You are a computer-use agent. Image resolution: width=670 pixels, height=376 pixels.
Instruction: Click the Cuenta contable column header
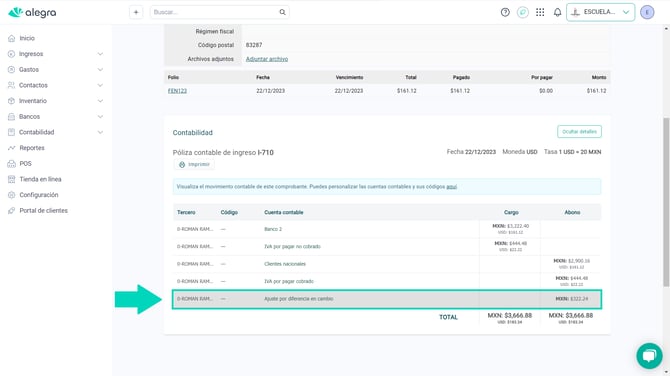click(x=283, y=212)
